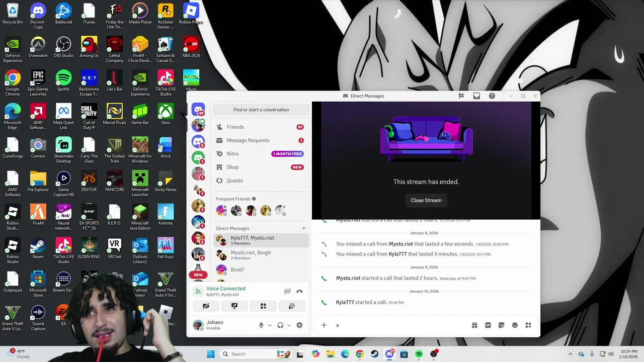644x362 pixels.
Task: Open OBS Studio desktop icon
Action: pos(63,48)
